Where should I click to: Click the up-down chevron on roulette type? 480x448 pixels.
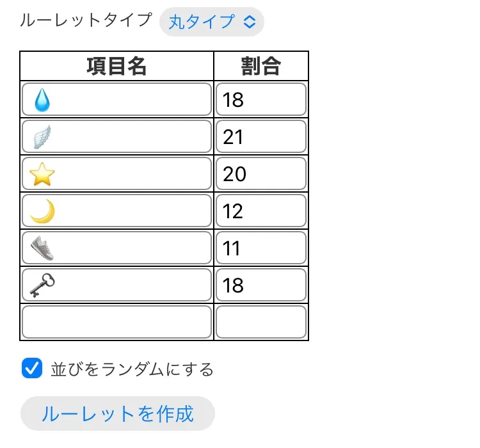pyautogui.click(x=250, y=22)
